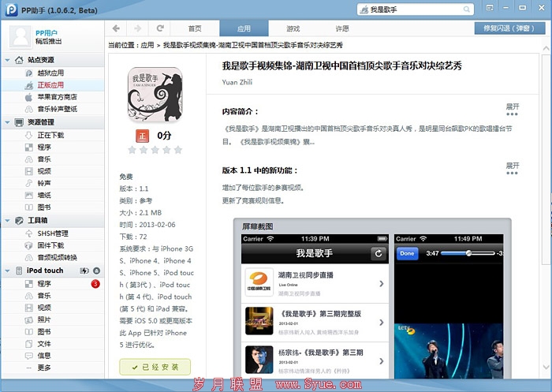The width and height of the screenshot is (552, 392).
Task: Collapse the 资源管理 section
Action: coord(7,122)
